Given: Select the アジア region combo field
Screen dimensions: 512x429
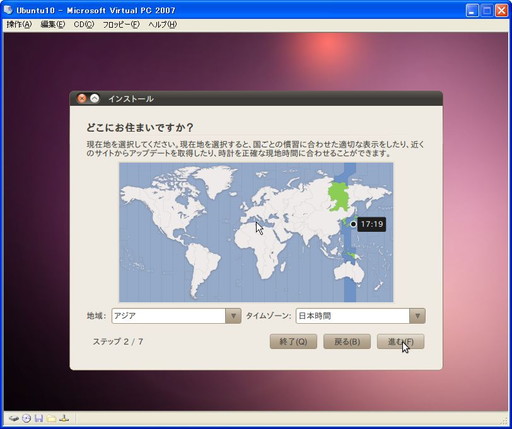Looking at the screenshot, I should [176, 316].
